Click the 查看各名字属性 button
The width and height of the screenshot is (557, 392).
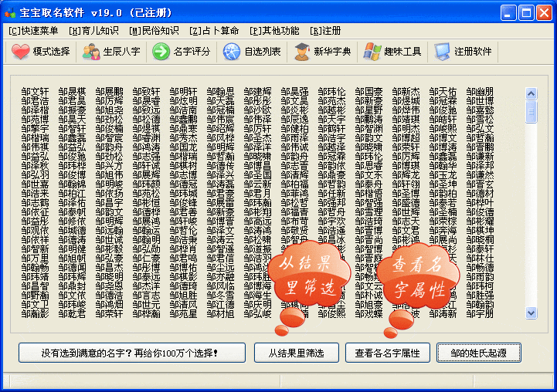pyautogui.click(x=388, y=353)
